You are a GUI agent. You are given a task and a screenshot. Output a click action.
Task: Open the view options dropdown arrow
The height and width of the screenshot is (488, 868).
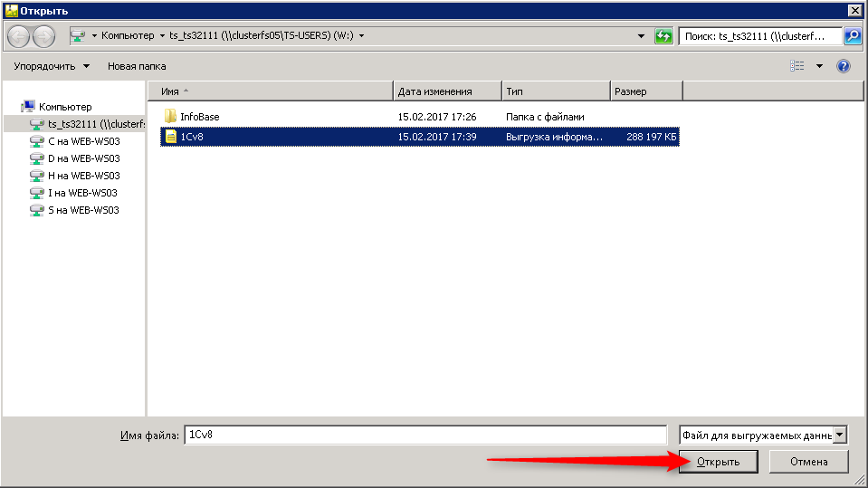819,66
